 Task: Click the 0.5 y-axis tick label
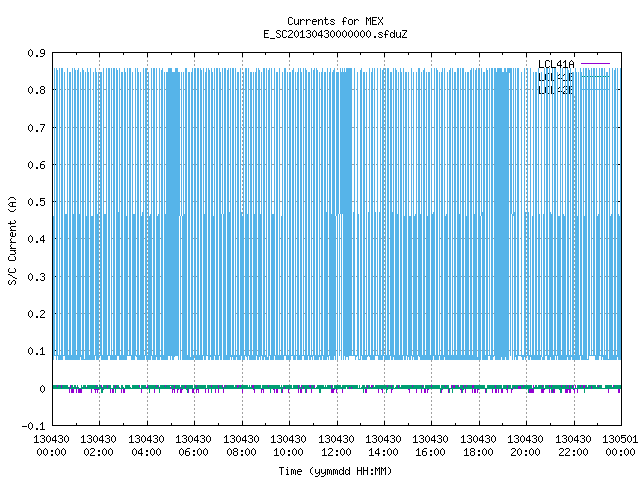[x=36, y=202]
